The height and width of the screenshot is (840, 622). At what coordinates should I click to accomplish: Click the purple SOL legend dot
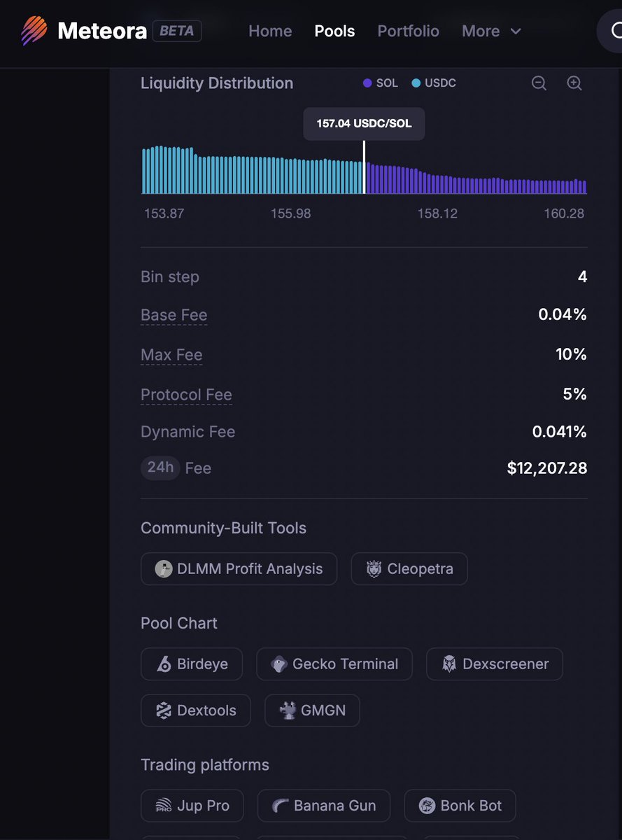(367, 83)
